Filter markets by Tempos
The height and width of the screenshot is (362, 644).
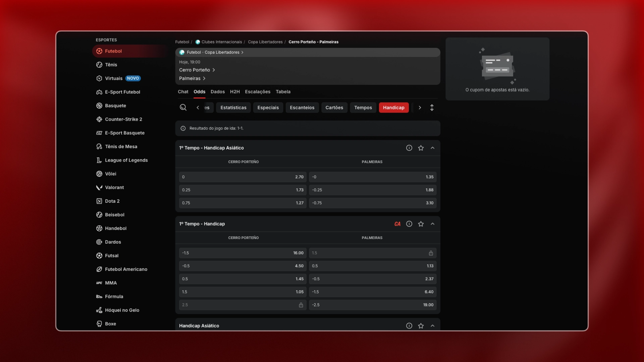coord(363,108)
